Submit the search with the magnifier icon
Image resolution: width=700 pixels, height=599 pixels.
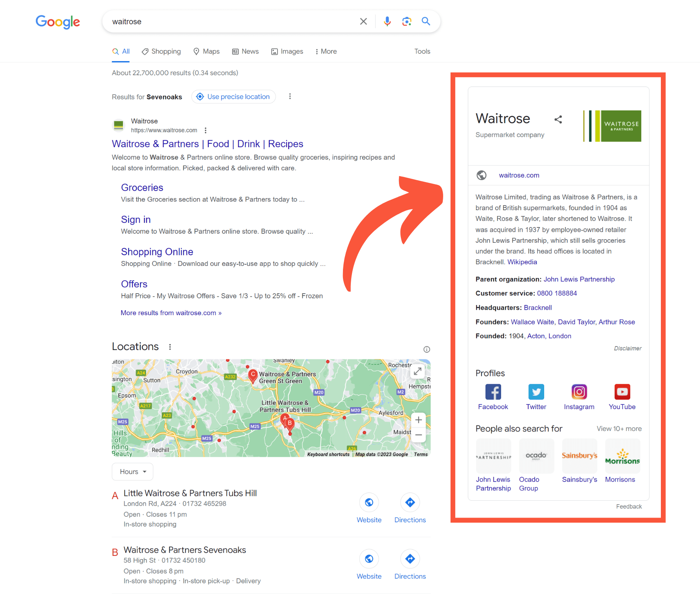pyautogui.click(x=426, y=21)
